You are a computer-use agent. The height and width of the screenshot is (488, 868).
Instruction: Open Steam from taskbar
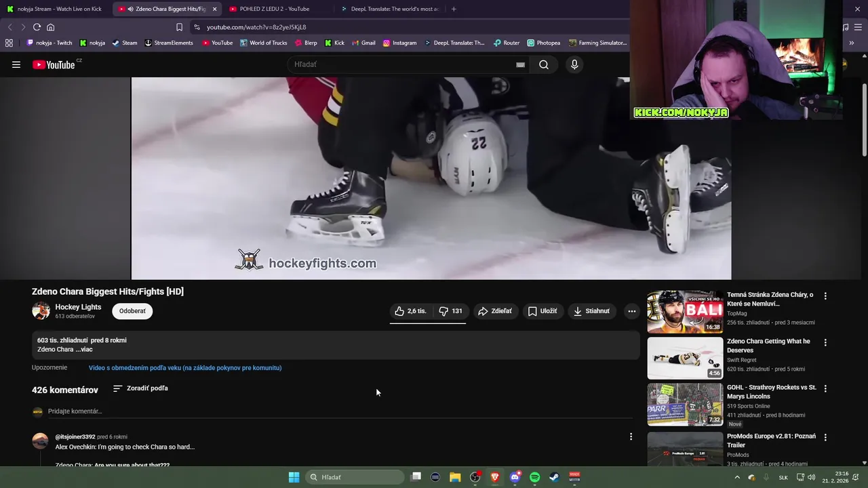click(554, 477)
